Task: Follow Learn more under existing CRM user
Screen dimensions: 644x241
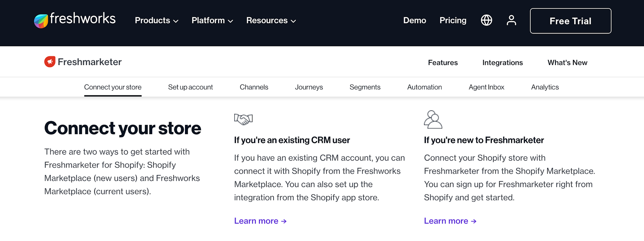Action: 260,221
